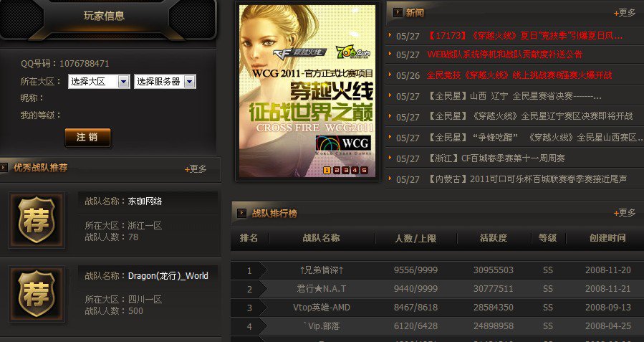The height and width of the screenshot is (342, 644).
Task: Open the “争锋吃醋” 山西赛区 news link
Action: click(x=535, y=137)
